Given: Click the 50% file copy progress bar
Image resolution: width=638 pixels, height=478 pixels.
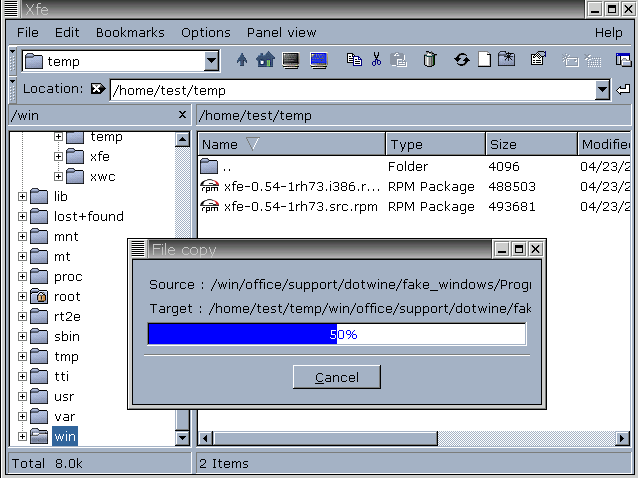Looking at the screenshot, I should [336, 334].
